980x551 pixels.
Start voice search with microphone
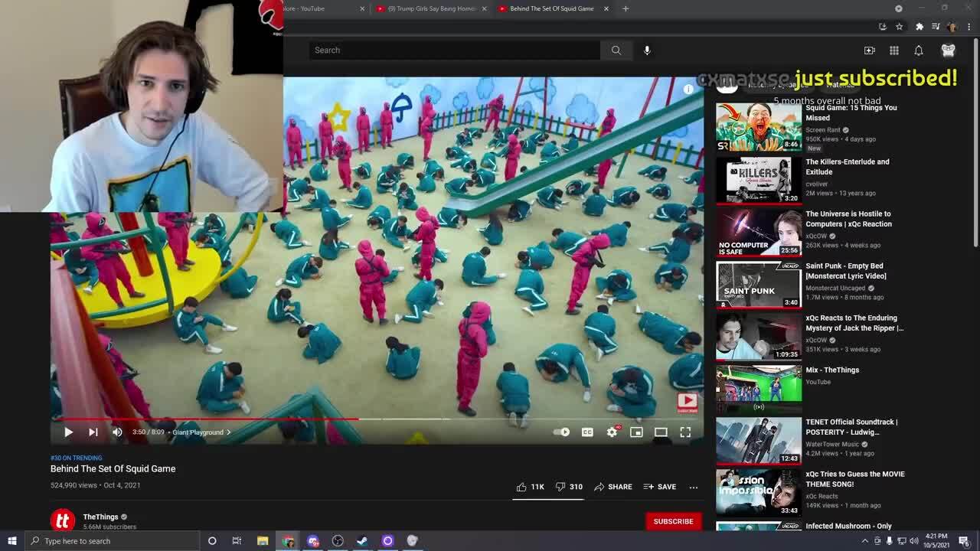coord(647,51)
